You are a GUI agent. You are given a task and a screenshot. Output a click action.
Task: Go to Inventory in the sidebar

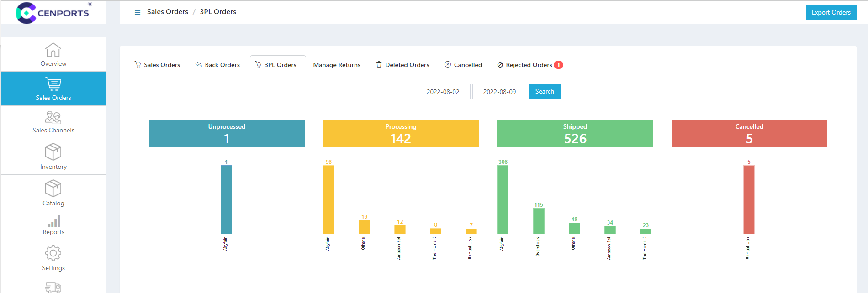coord(53,157)
